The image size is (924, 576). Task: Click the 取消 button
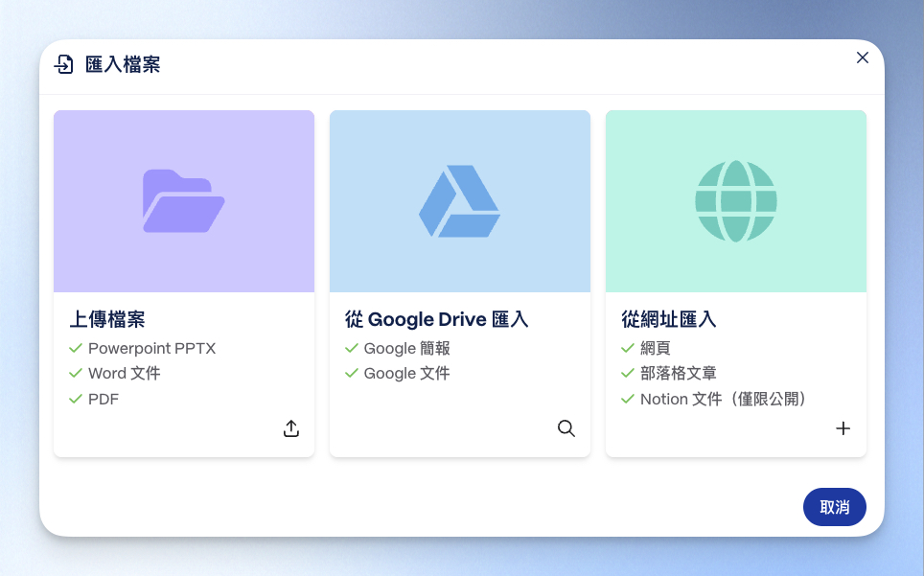point(834,506)
